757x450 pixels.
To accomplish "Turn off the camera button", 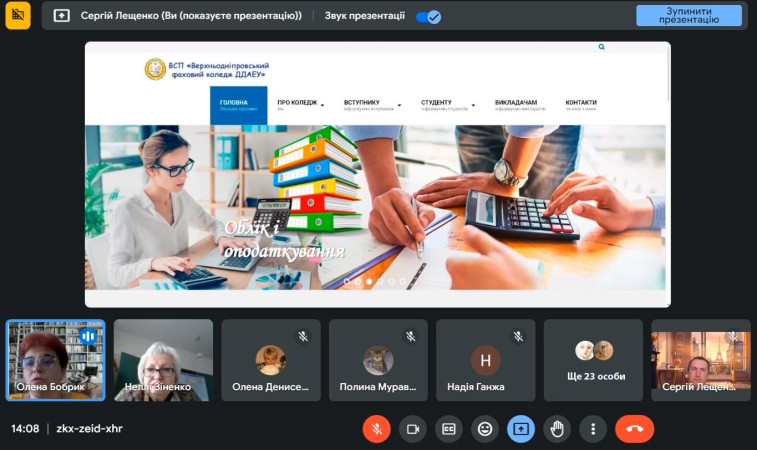I will (x=412, y=428).
